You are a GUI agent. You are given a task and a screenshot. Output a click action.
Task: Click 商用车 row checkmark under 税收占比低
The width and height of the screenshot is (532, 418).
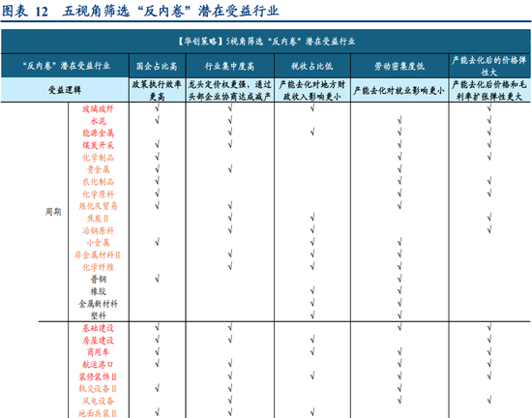coord(312,351)
